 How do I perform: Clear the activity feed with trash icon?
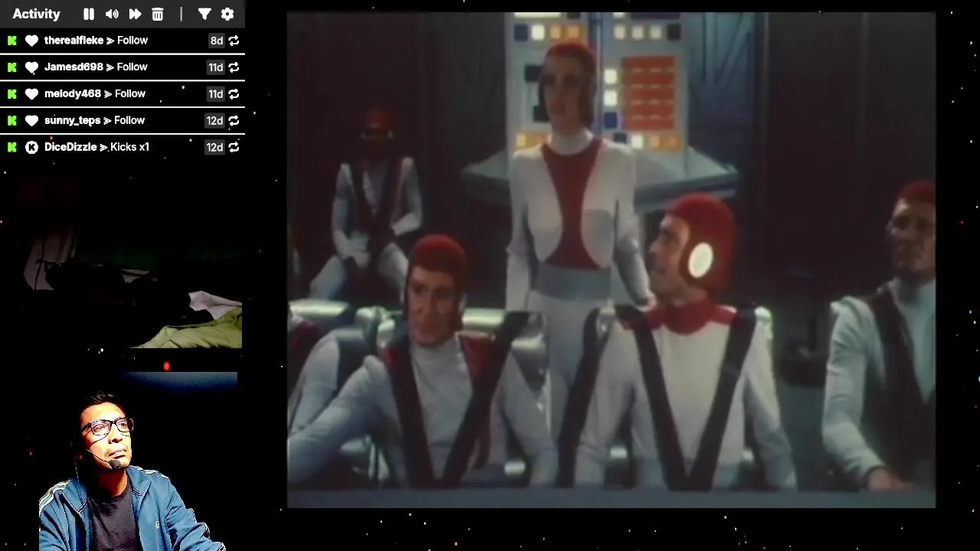pyautogui.click(x=158, y=14)
